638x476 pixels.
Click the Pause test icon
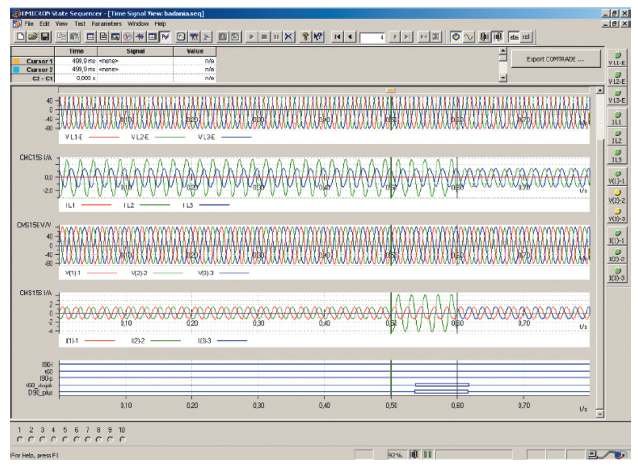[276, 37]
